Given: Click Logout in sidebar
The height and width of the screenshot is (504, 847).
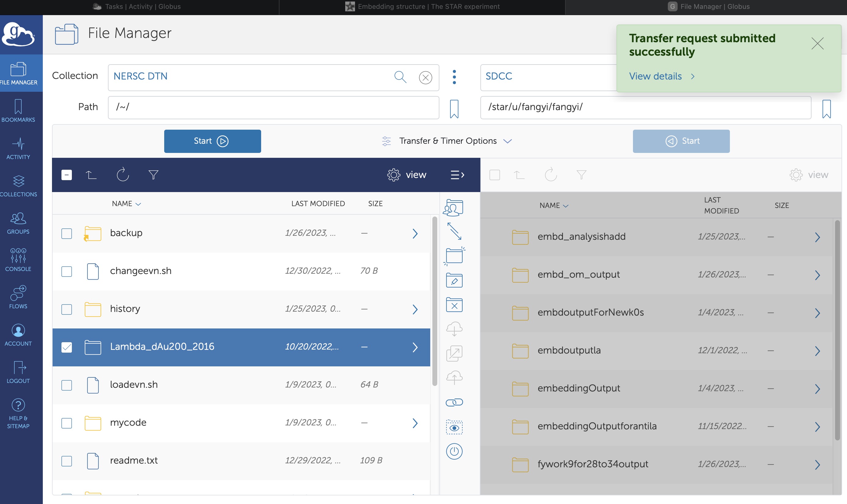Looking at the screenshot, I should pos(18,372).
